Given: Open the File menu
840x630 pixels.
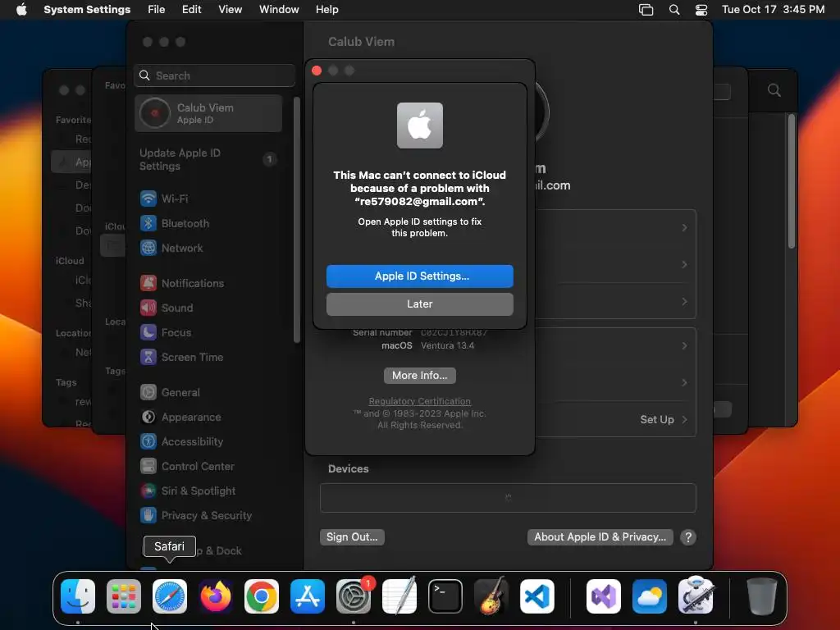Looking at the screenshot, I should (x=157, y=10).
